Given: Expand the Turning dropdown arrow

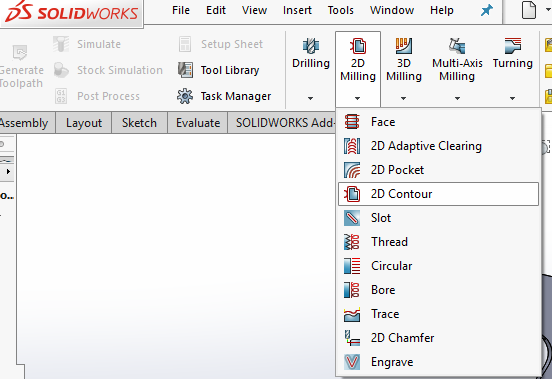Looking at the screenshot, I should (x=513, y=99).
